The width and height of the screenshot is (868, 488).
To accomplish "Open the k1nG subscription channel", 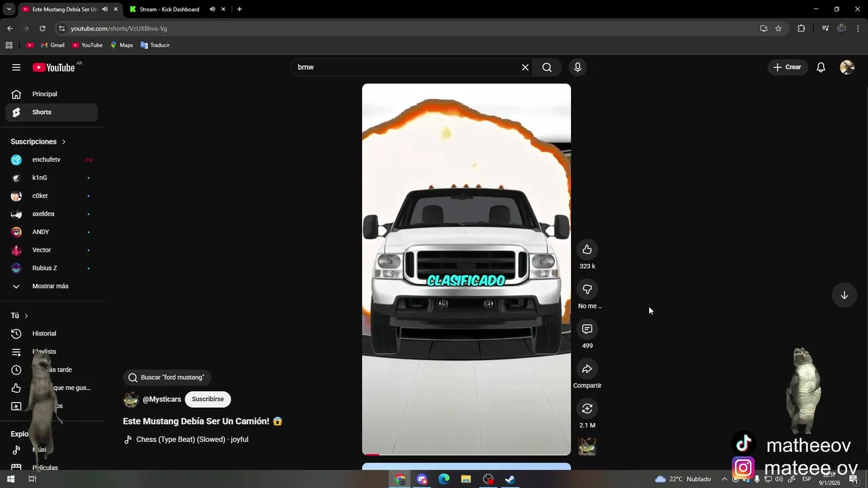I will [52, 178].
